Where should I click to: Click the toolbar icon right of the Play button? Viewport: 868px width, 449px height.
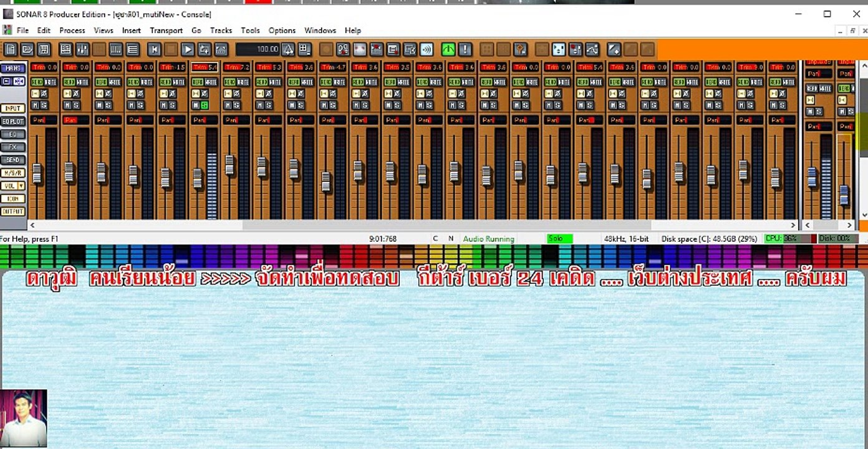(205, 49)
